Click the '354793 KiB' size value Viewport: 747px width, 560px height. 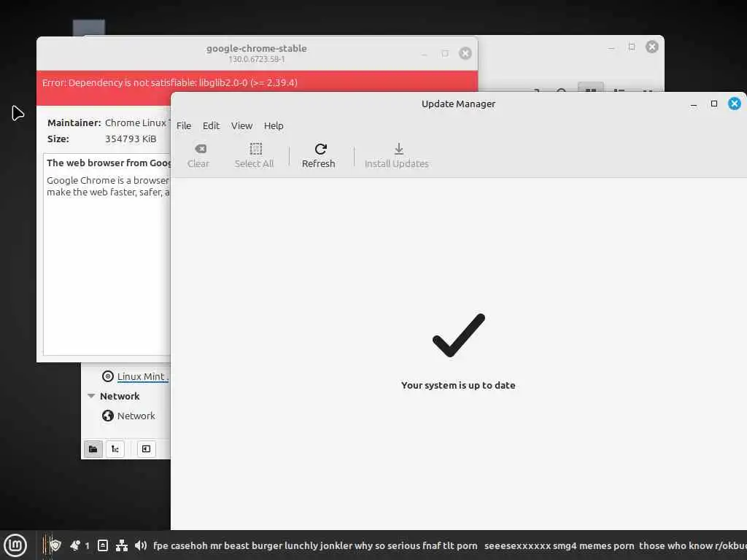pos(131,139)
